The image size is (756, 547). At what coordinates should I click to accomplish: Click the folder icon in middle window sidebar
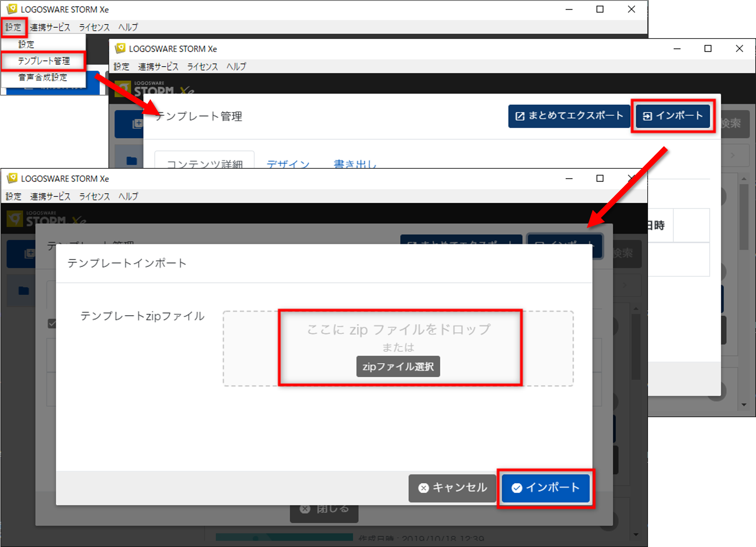pos(132,161)
